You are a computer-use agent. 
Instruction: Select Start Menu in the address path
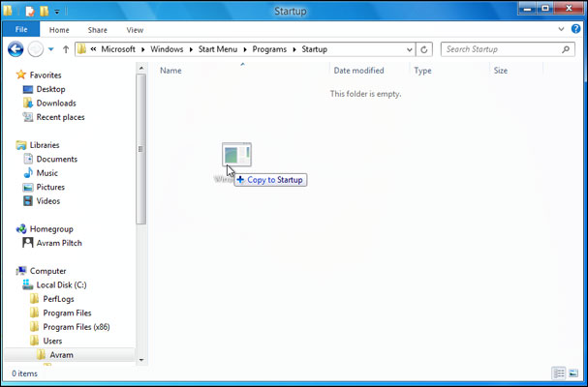[x=218, y=49]
